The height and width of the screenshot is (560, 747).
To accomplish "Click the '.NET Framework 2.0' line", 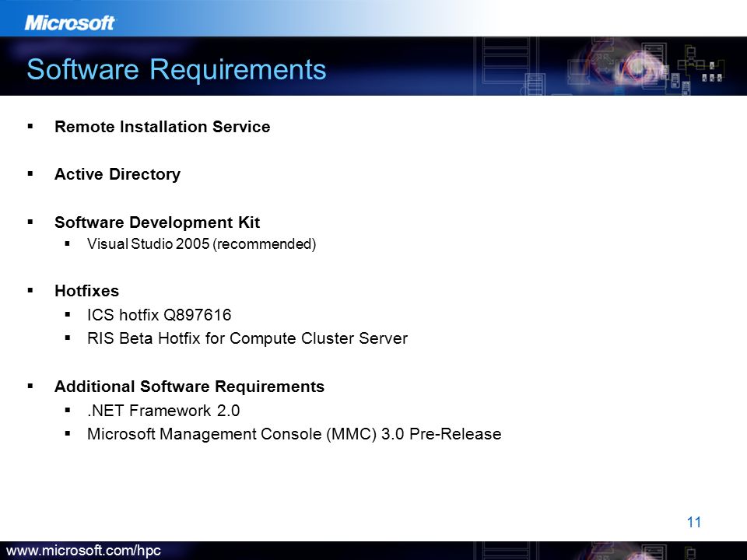I will (x=163, y=411).
